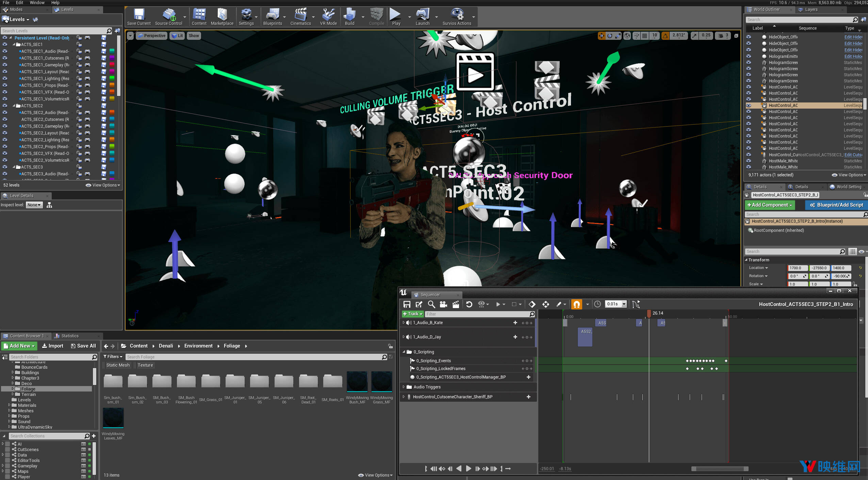Image resolution: width=868 pixels, height=480 pixels.
Task: Toggle visibility of ACT5_SEC1_Audio level
Action: tap(5, 51)
